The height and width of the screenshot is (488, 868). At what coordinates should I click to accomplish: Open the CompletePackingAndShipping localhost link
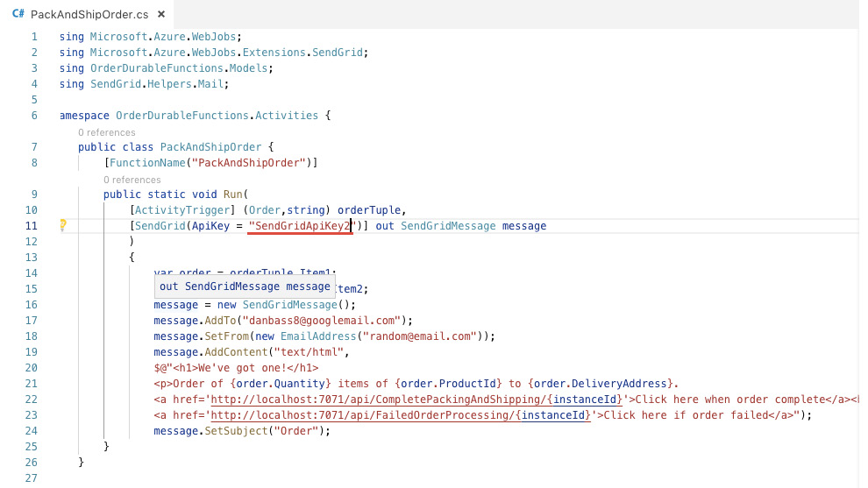(416, 400)
